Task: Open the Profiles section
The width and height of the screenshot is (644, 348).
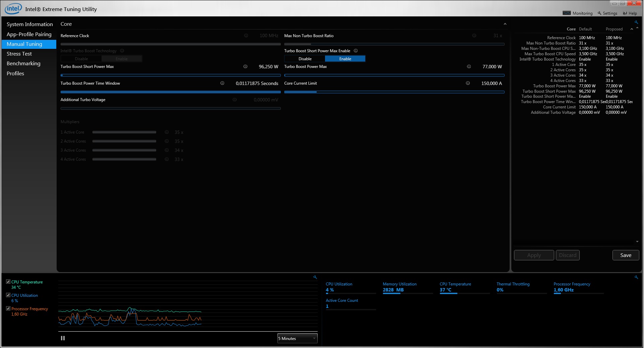Action: point(29,74)
